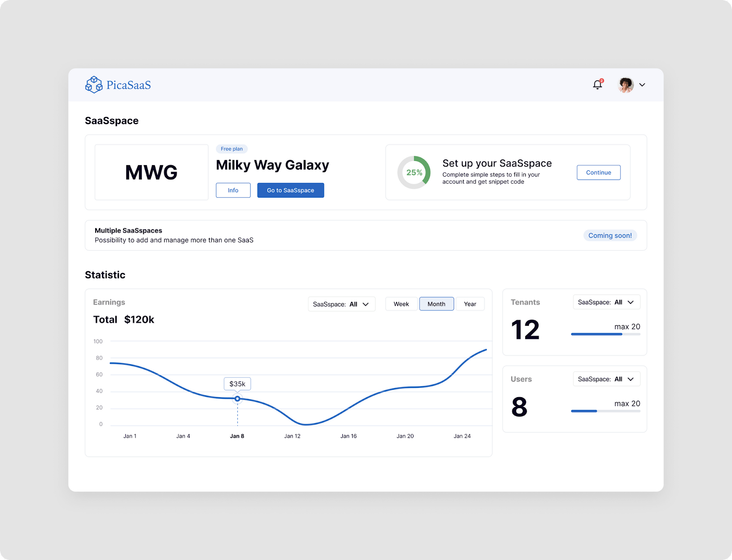Select the $35k data point marker
The height and width of the screenshot is (560, 732).
click(x=237, y=398)
